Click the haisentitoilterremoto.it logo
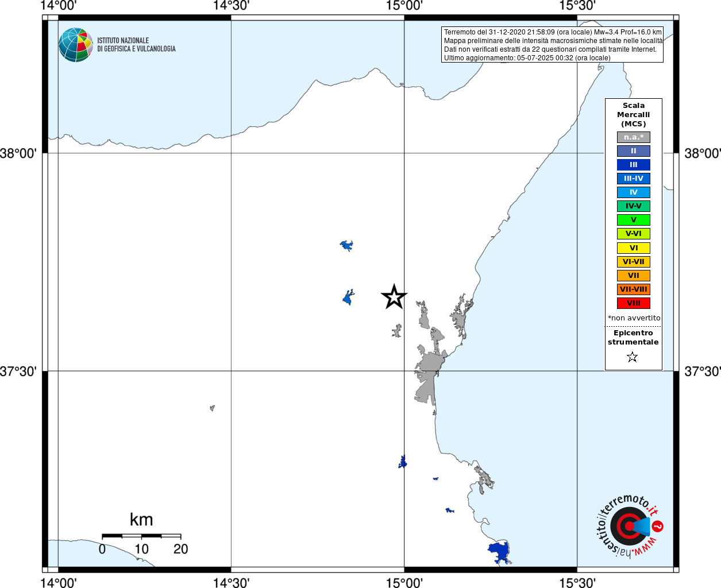Screen dimensions: 721x588 (630, 525)
